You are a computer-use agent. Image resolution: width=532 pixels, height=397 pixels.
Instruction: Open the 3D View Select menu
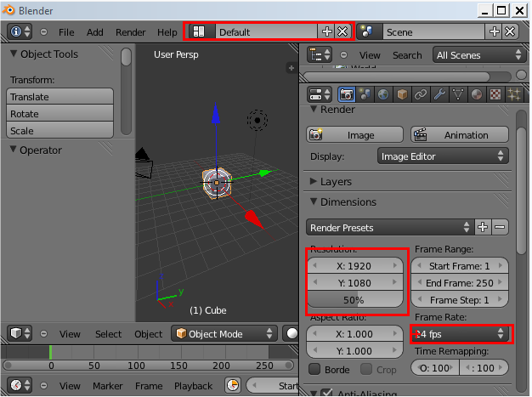[x=108, y=334]
